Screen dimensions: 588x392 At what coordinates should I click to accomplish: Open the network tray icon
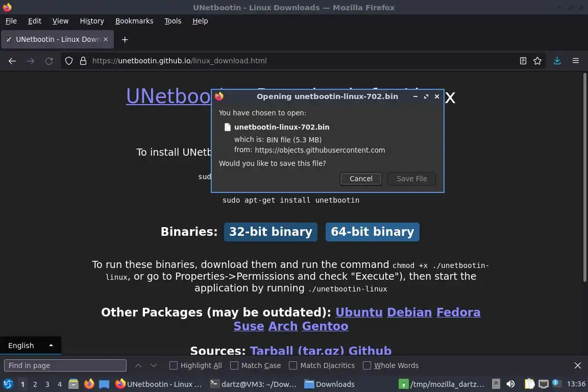[x=544, y=384]
